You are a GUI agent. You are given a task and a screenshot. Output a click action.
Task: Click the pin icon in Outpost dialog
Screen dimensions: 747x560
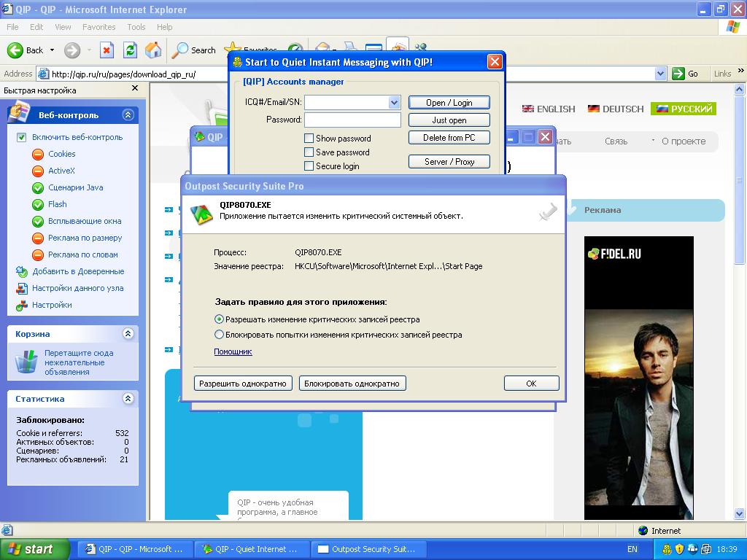coord(548,211)
